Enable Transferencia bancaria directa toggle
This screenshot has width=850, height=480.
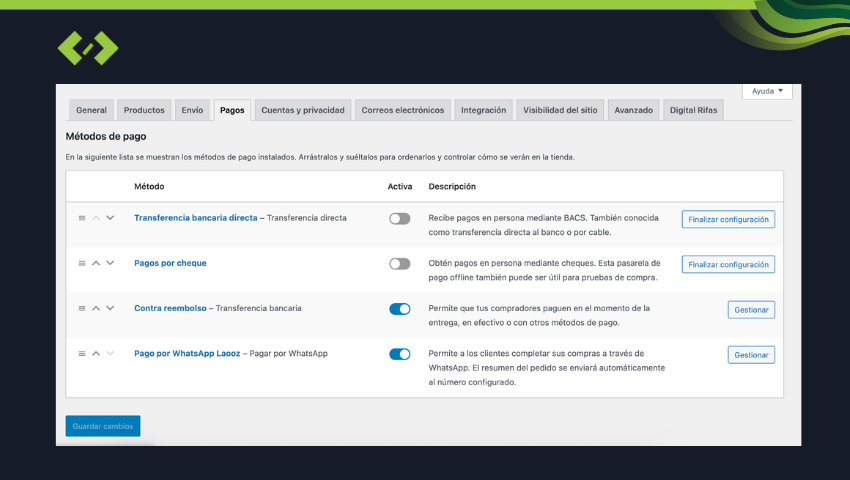pyautogui.click(x=400, y=219)
